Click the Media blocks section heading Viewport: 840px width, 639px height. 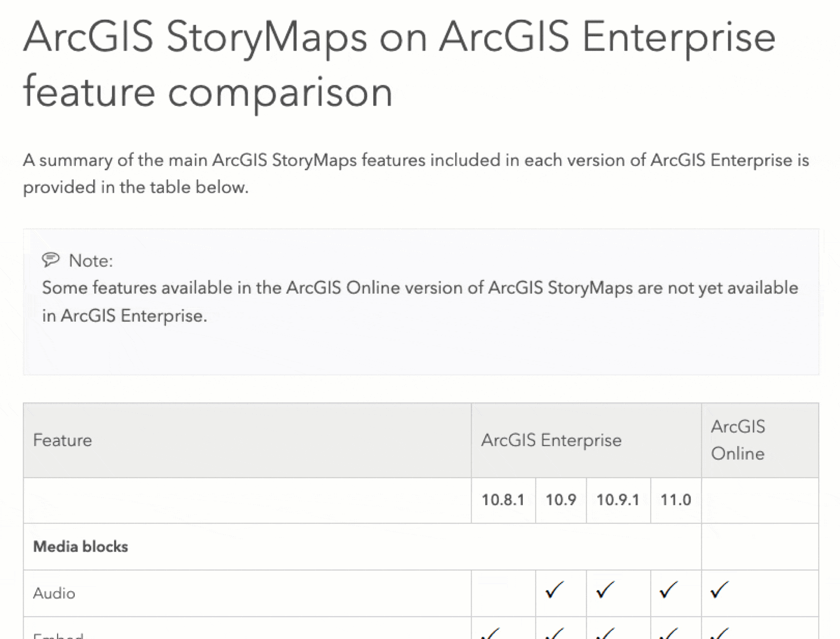tap(80, 547)
